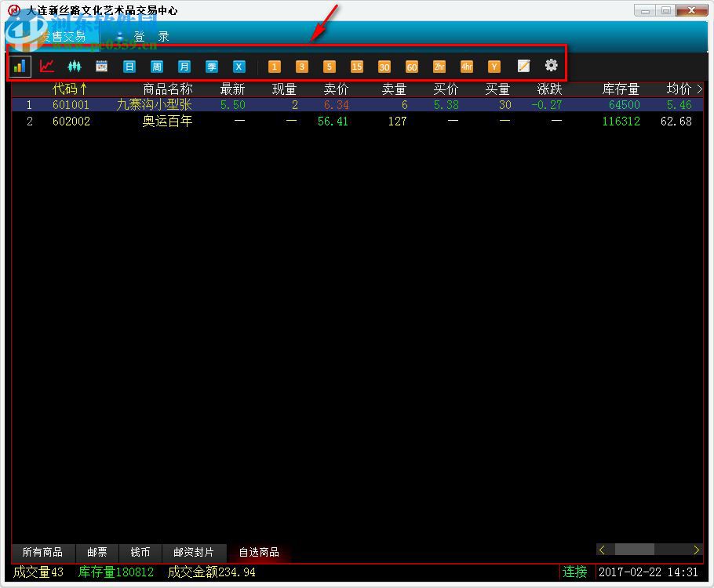Click average price 62.68
This screenshot has width=714, height=588.
tap(676, 122)
